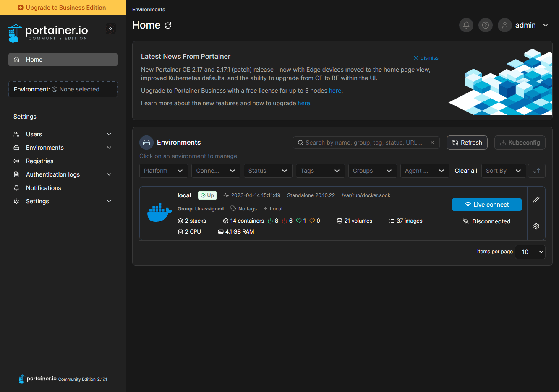Open Registries in the sidebar
Screen dimensions: 559x392
[63, 161]
